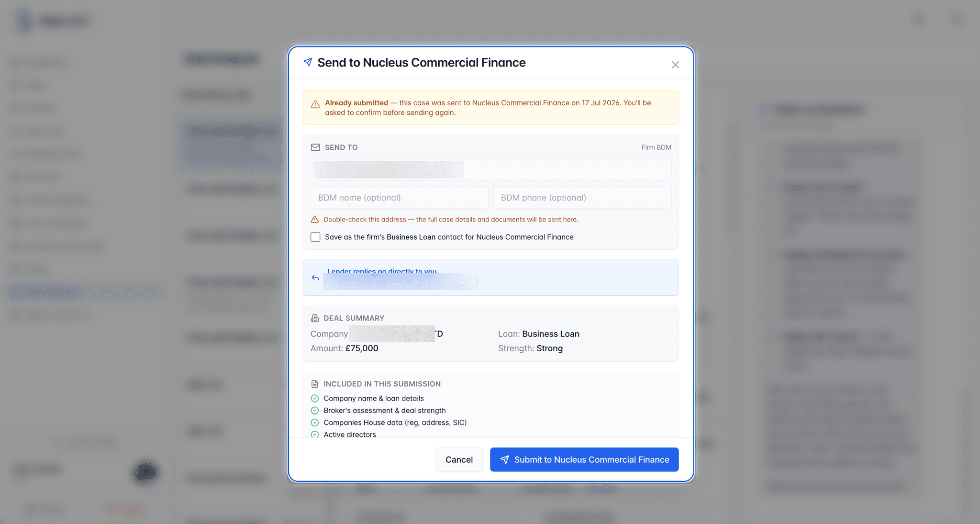This screenshot has height=524, width=980.
Task: Click the Already submitted warning triangle icon
Action: 315,104
